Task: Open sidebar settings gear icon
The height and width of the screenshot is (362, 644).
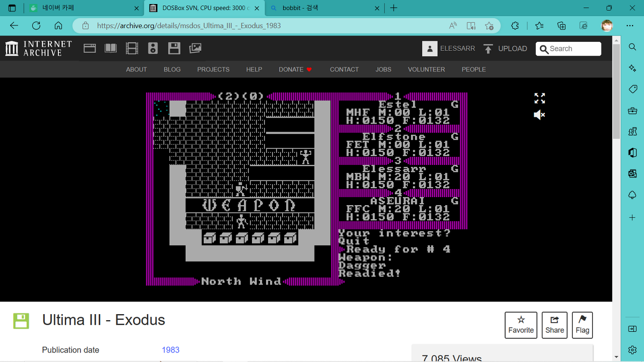Action: pyautogui.click(x=632, y=349)
